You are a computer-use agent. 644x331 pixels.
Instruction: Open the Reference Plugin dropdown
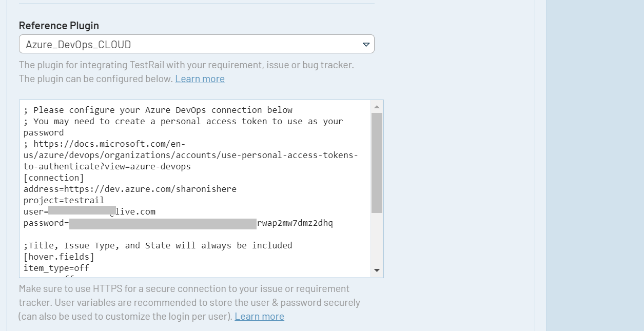196,44
